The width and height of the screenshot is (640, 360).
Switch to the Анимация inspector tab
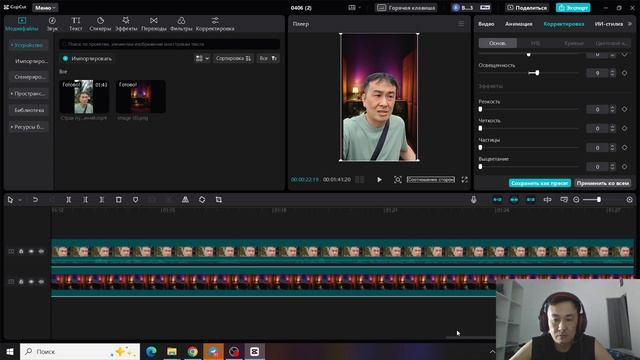coord(518,24)
